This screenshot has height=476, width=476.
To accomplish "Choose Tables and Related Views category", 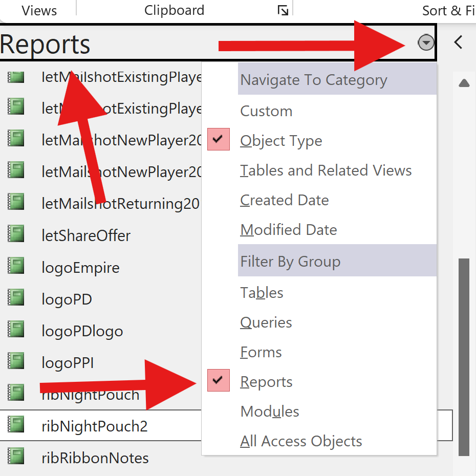I will (x=326, y=170).
